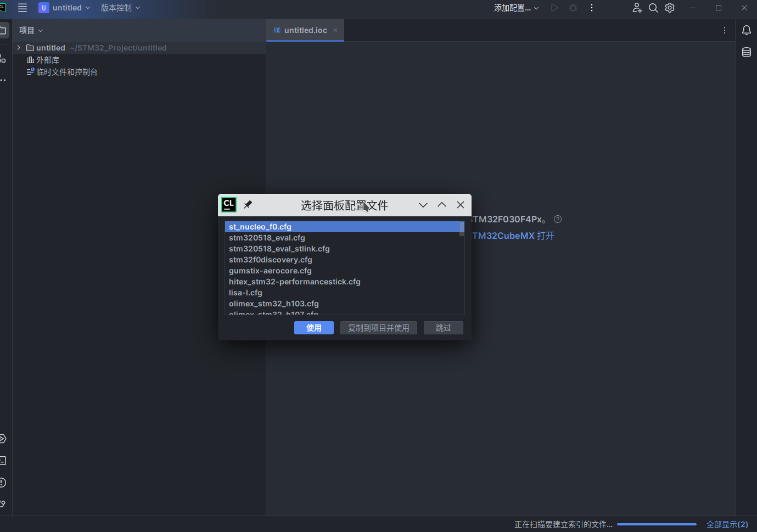
Task: Close the untitled.ioc editor tab
Action: (x=335, y=30)
